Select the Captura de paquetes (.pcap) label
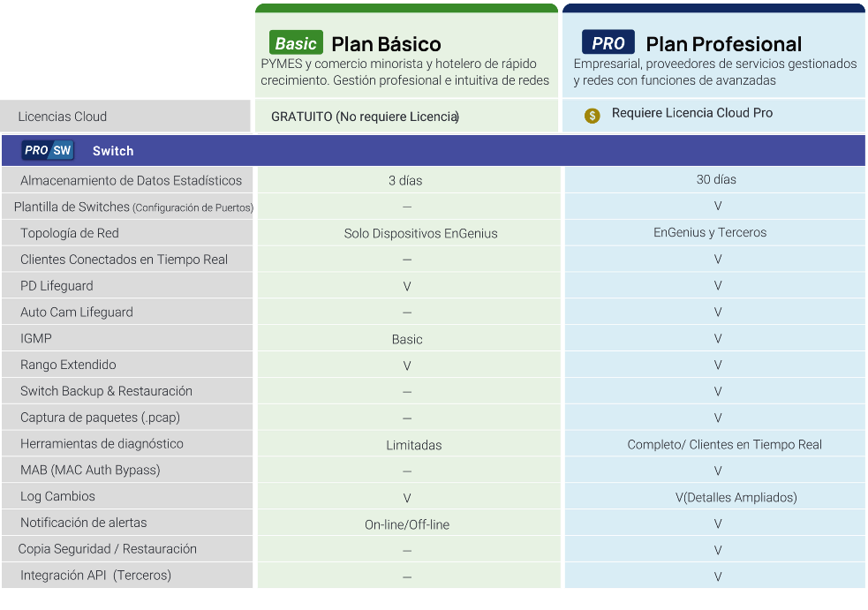This screenshot has width=868, height=610. coord(100,418)
